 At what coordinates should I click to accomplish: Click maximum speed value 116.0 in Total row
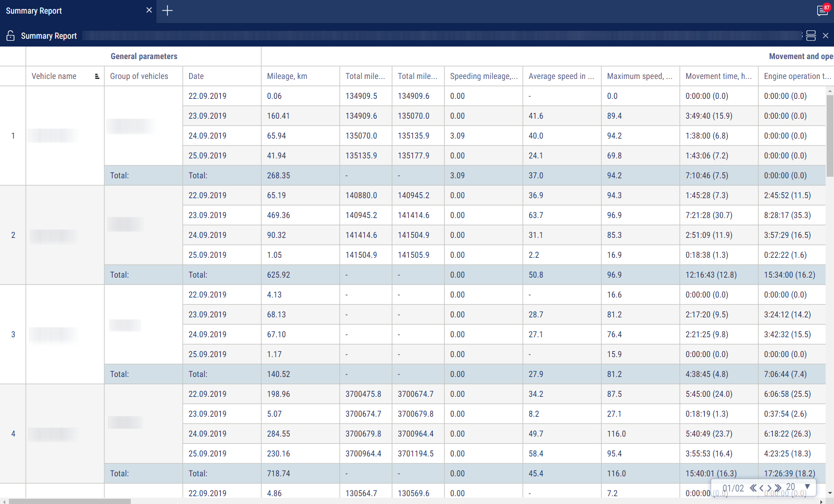click(616, 474)
